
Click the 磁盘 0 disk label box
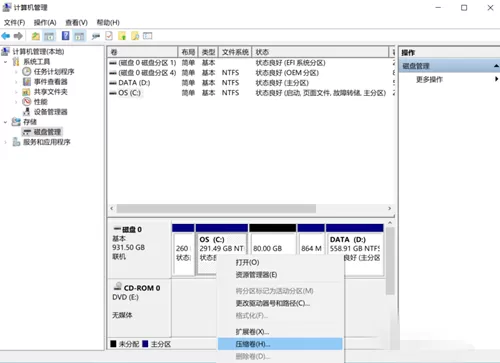coord(140,248)
